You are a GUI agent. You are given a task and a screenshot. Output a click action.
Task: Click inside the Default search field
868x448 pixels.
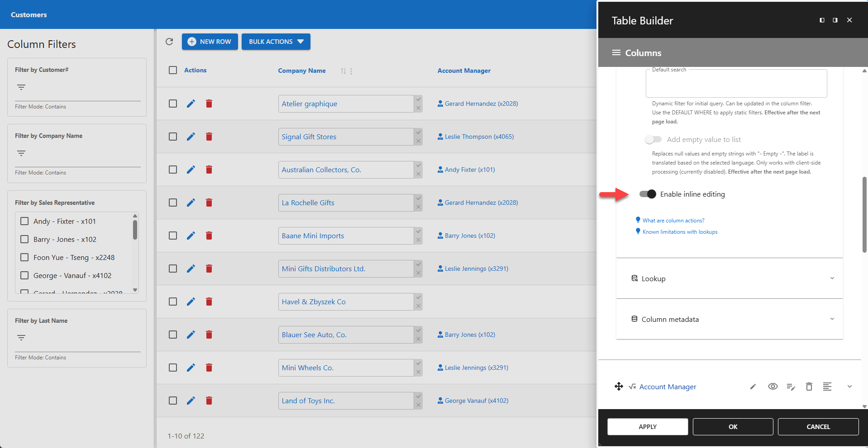(x=736, y=83)
